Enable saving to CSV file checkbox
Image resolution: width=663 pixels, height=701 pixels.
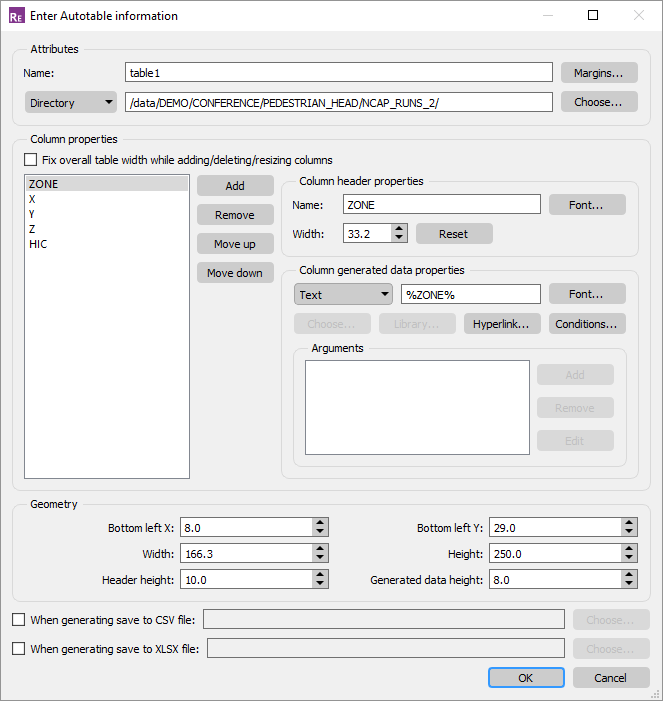tap(19, 620)
